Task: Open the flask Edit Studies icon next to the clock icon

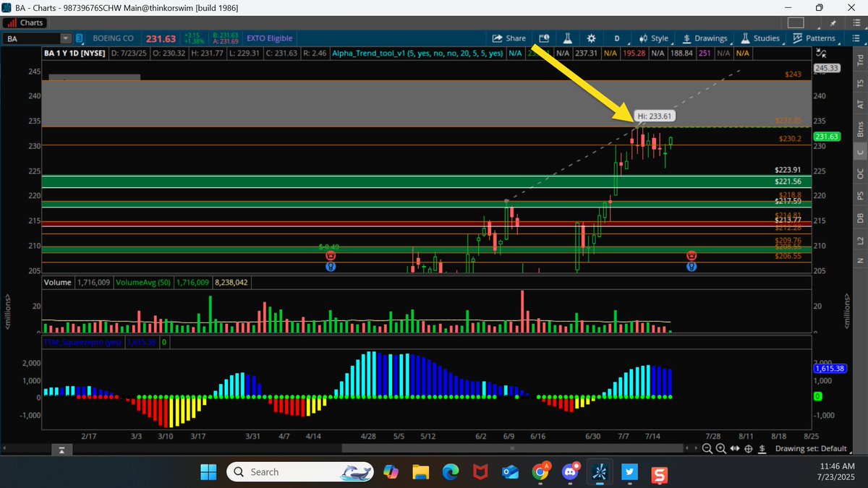Action: coord(568,38)
